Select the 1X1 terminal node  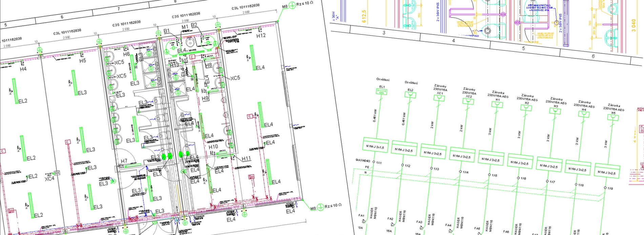pos(374,162)
